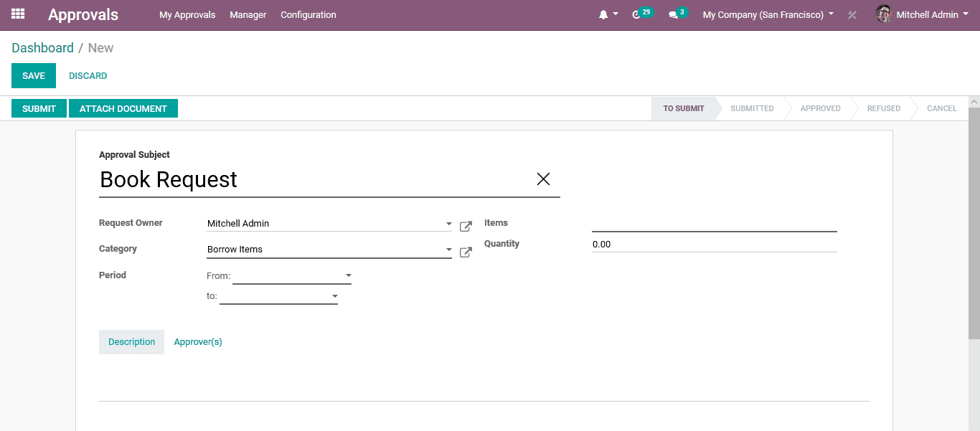The image size is (980, 431).
Task: Go back to Dashboard breadcrumb
Action: click(42, 48)
